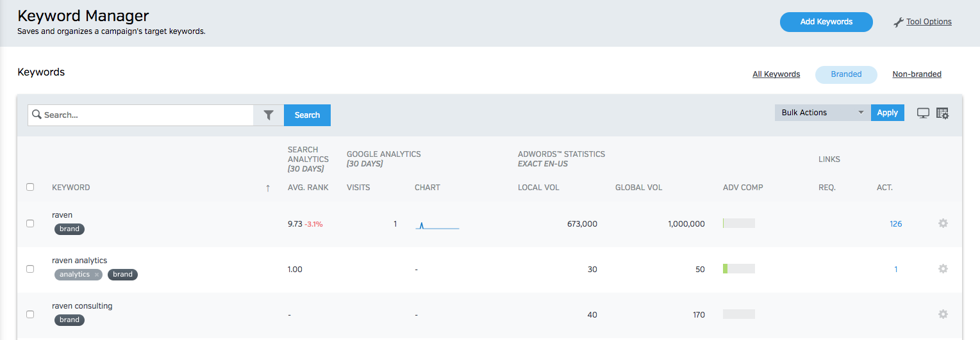Select the Branded filter tab
Screen dimensions: 980x340
tap(846, 74)
